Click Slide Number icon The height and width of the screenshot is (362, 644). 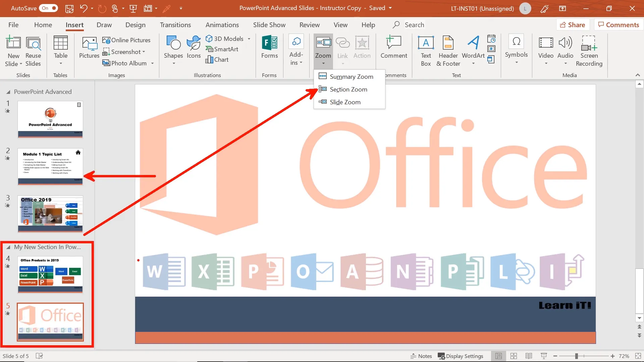point(491,49)
